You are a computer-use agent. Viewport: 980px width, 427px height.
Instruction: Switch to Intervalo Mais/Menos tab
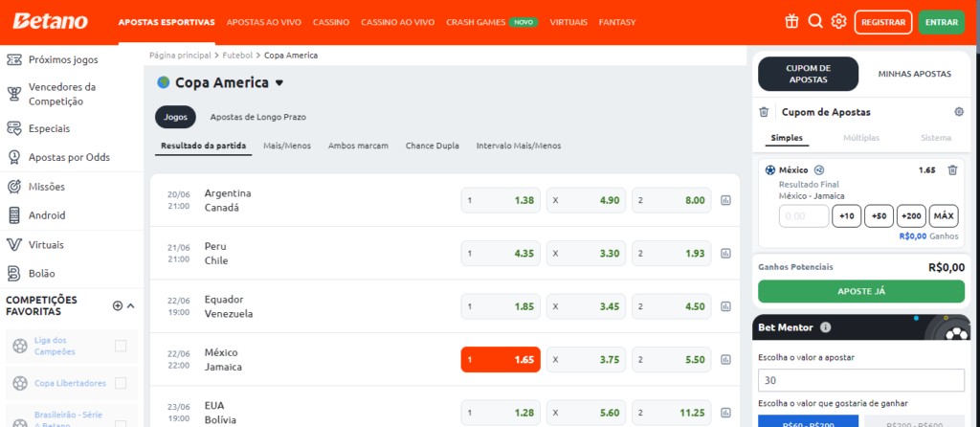(519, 146)
